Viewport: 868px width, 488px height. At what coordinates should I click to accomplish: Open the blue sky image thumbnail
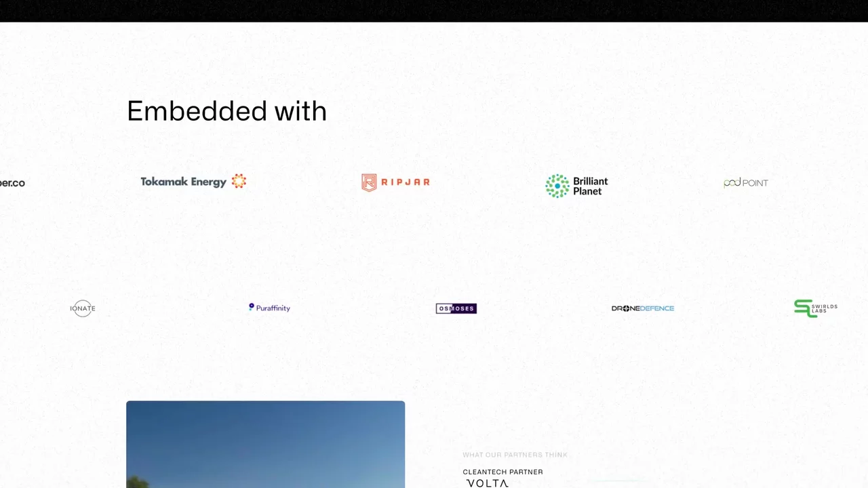(265, 445)
